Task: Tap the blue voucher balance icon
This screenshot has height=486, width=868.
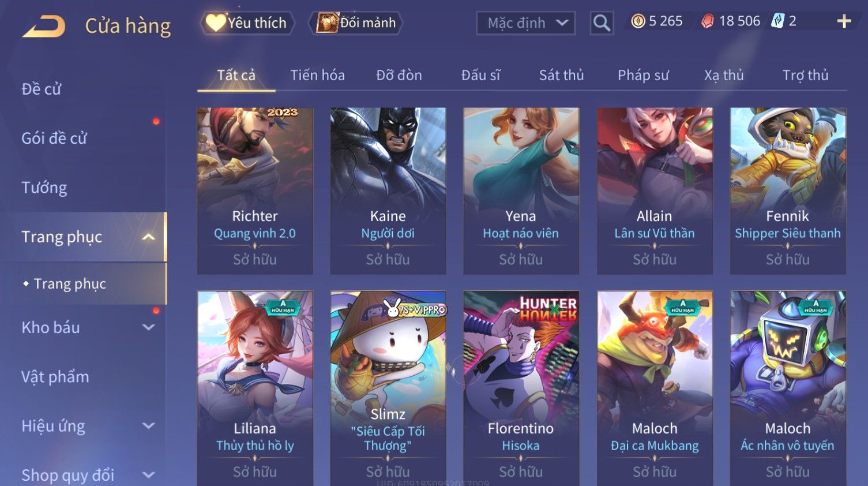Action: pyautogui.click(x=778, y=21)
